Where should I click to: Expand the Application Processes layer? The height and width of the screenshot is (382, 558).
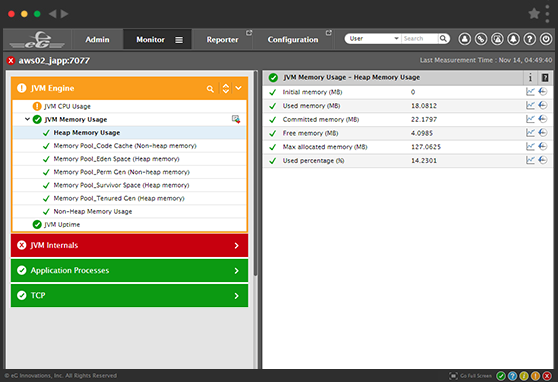[130, 271]
